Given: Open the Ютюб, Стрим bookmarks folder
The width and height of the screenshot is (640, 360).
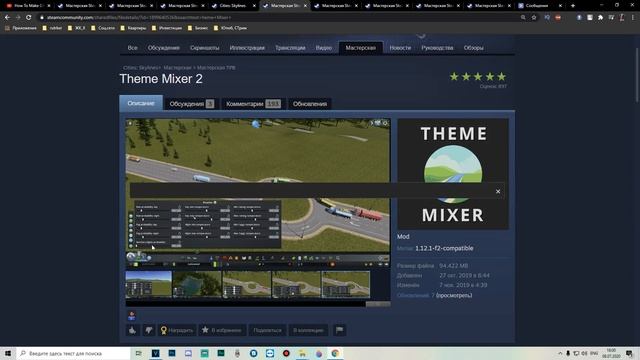Looking at the screenshot, I should coord(230,28).
